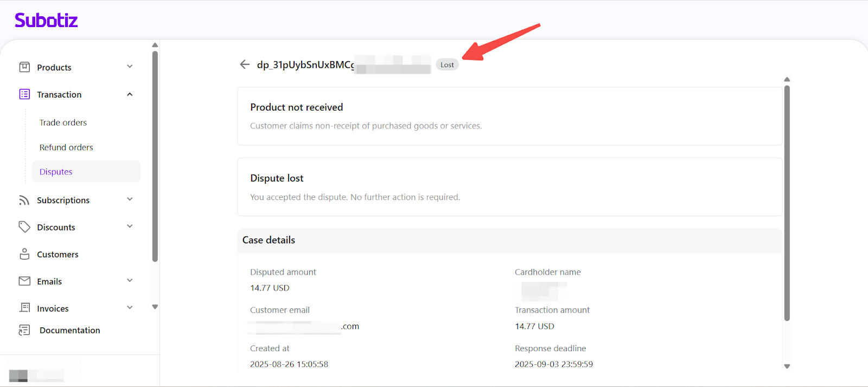Click the Products box icon in sidebar

[24, 67]
